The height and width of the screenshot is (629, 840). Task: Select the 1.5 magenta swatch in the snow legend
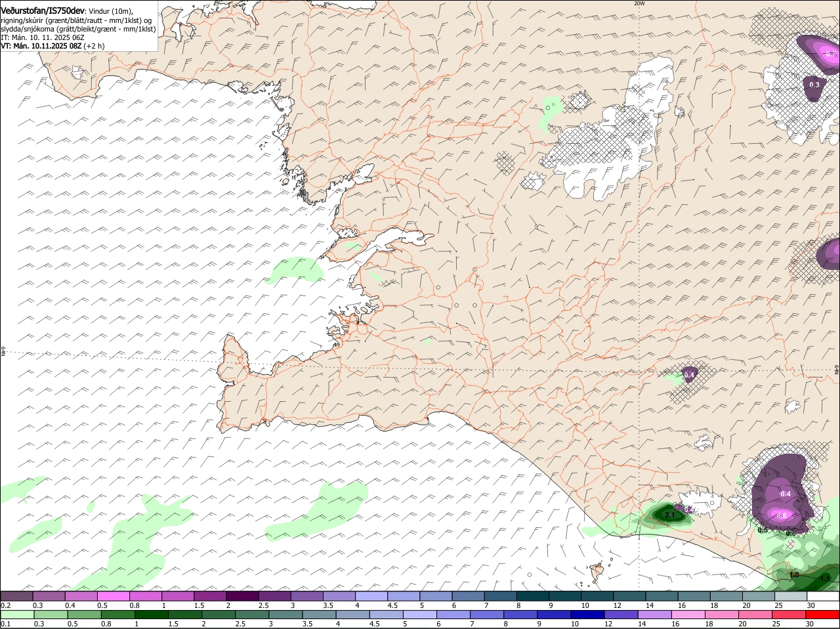coord(210,596)
